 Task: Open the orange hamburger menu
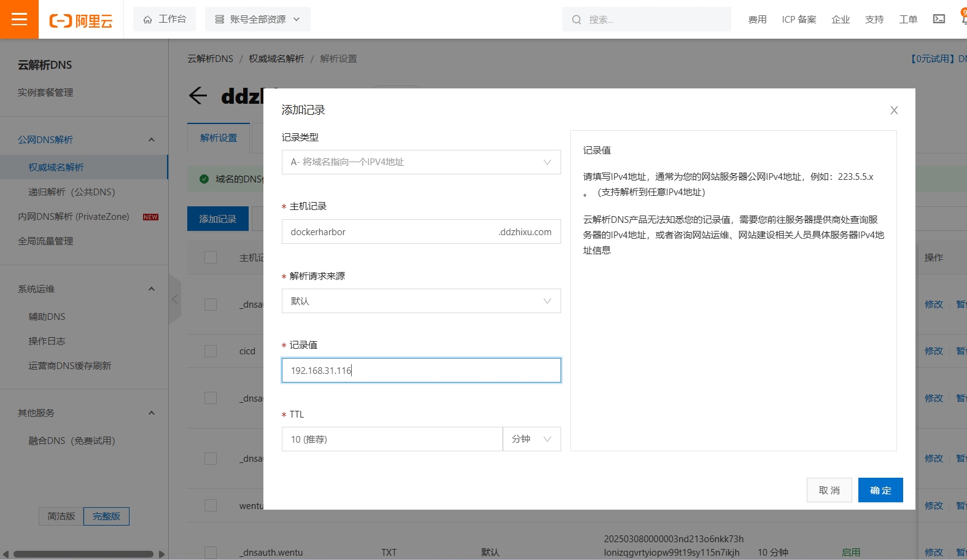(x=19, y=19)
